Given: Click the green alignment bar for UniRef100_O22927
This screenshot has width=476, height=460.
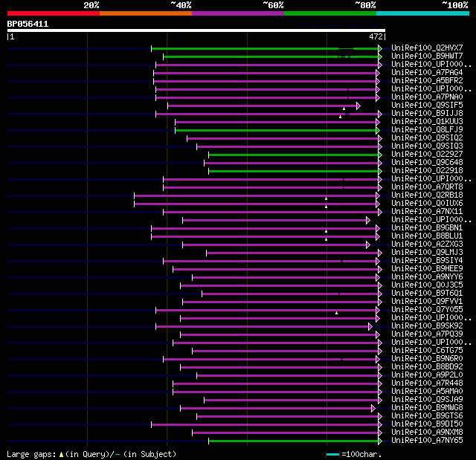Looking at the screenshot, I should point(294,155).
